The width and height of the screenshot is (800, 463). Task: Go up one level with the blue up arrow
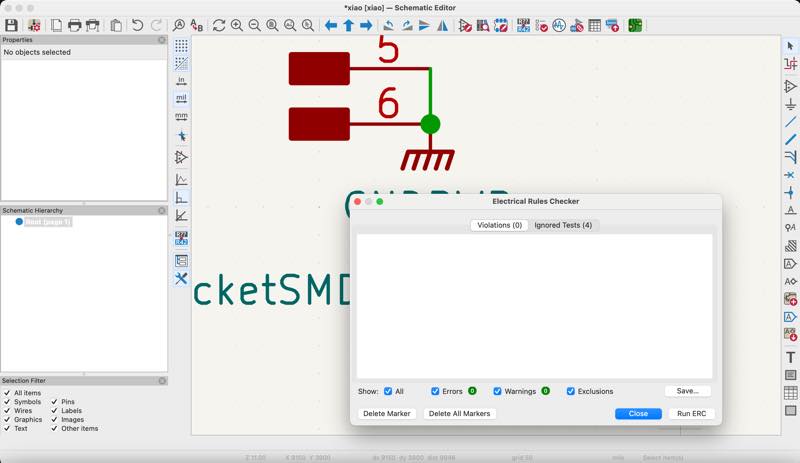[x=348, y=25]
